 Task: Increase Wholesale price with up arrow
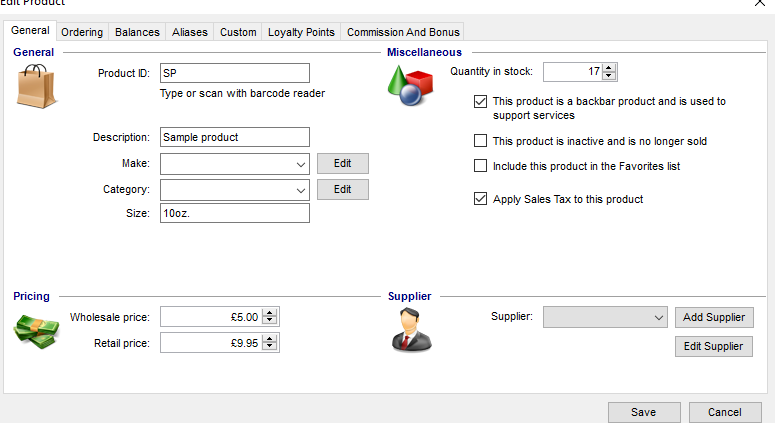pos(270,313)
